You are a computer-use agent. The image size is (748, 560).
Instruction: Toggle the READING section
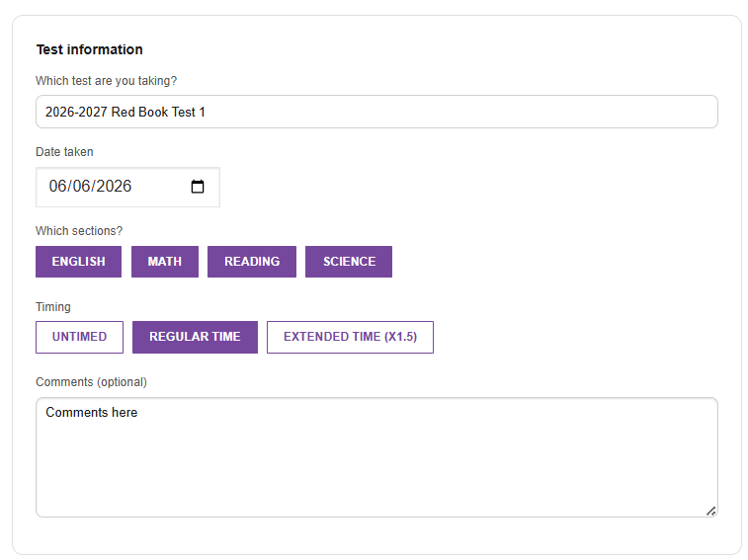pos(252,262)
